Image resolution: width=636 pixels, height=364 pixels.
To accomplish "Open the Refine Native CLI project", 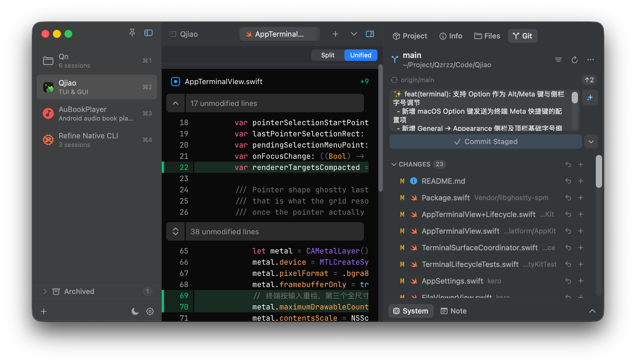I will [97, 140].
